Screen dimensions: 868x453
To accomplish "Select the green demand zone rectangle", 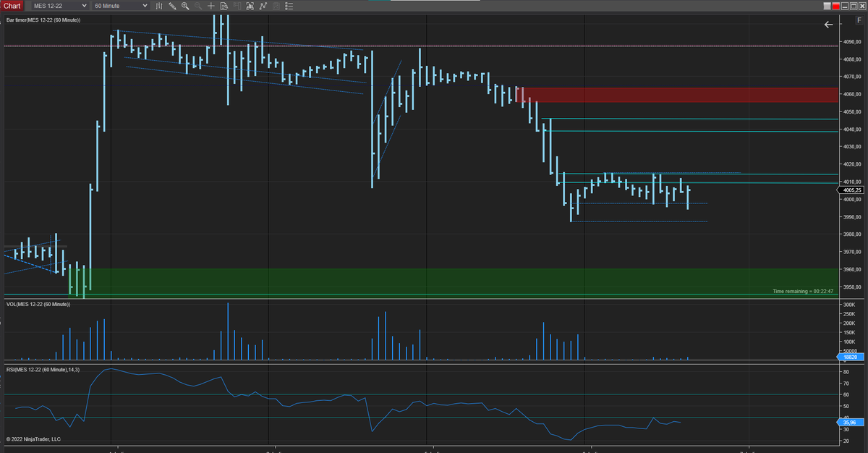I will point(453,283).
